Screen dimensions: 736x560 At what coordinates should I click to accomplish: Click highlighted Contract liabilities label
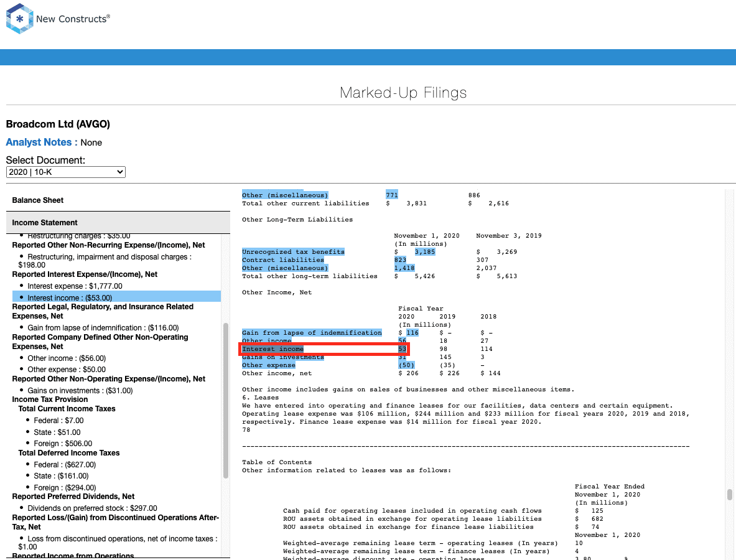[282, 260]
